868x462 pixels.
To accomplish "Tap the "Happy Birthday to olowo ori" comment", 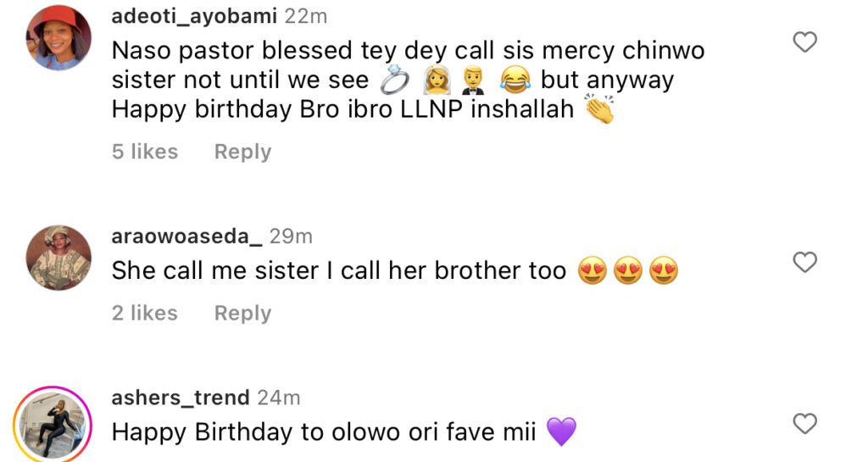I will pos(324,432).
